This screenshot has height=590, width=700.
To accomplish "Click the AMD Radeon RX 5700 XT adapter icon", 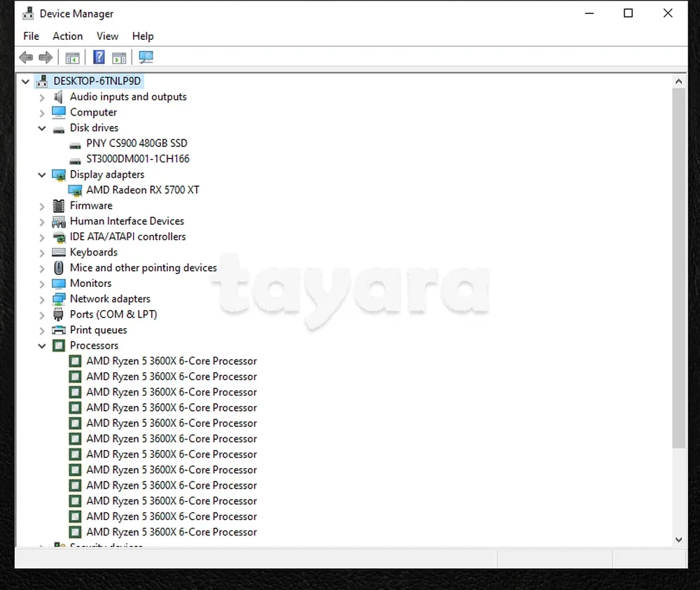I will (76, 190).
